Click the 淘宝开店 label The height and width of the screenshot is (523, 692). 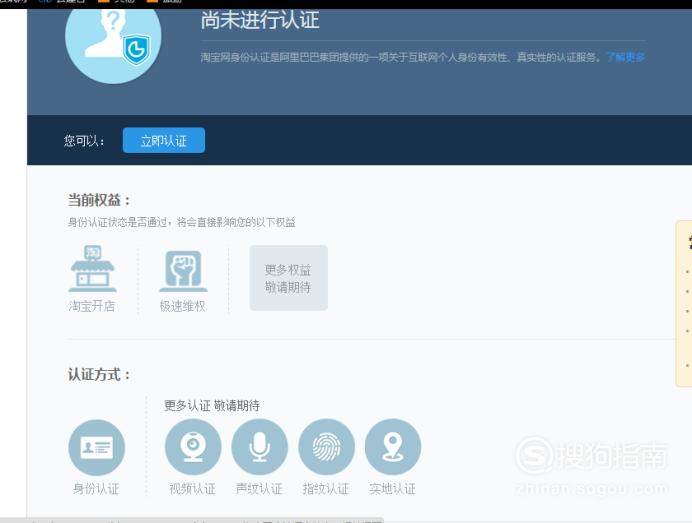pos(92,306)
